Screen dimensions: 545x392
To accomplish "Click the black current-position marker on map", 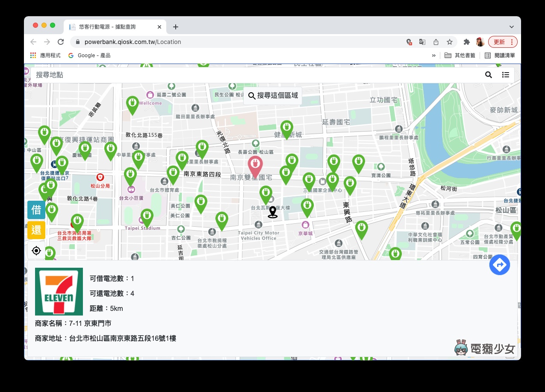I will pos(273,212).
